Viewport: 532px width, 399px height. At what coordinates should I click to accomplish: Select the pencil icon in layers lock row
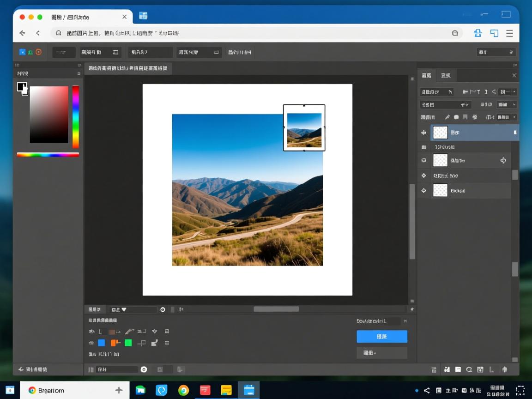[x=447, y=117]
